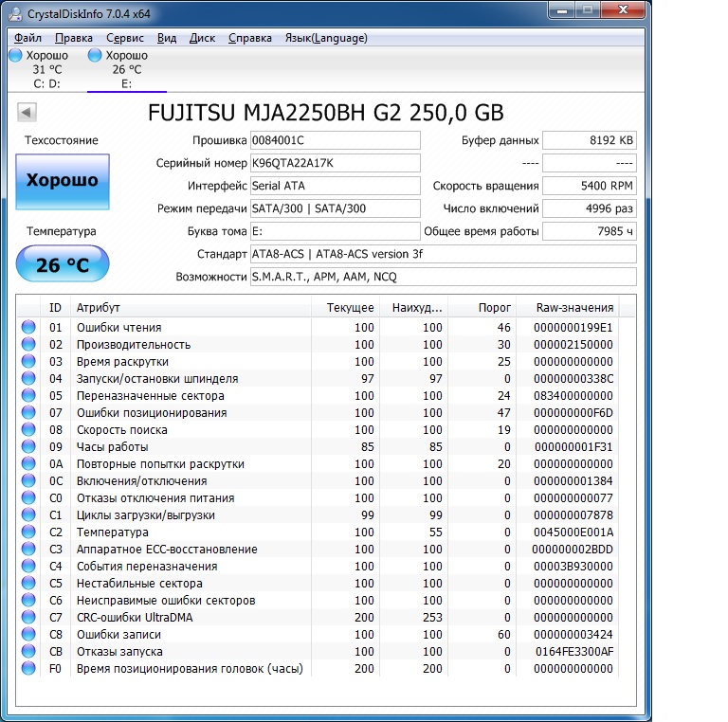
Task: Minimize the CrystalDiskInfo window
Action: 562,10
